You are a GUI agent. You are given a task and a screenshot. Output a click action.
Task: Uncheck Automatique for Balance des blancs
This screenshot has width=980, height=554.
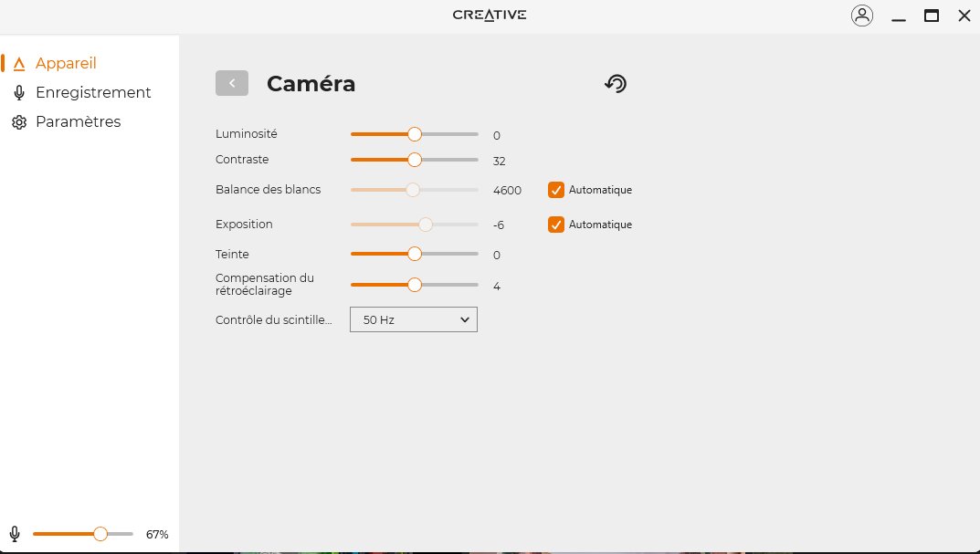click(x=555, y=190)
